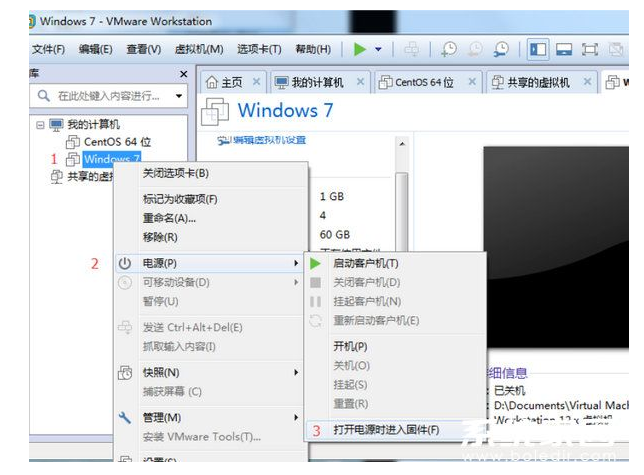Click the green power-on toolbar button
Screen dimensions: 644x475
click(360, 49)
